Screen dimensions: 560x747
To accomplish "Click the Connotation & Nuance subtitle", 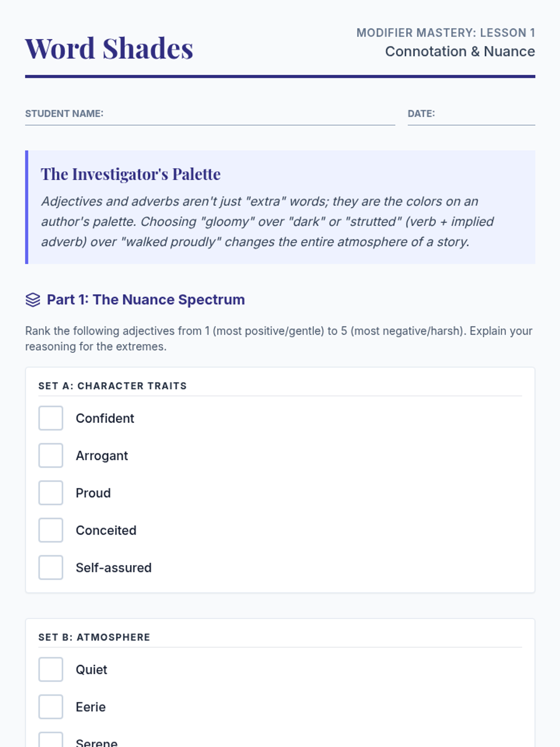I will coord(460,51).
